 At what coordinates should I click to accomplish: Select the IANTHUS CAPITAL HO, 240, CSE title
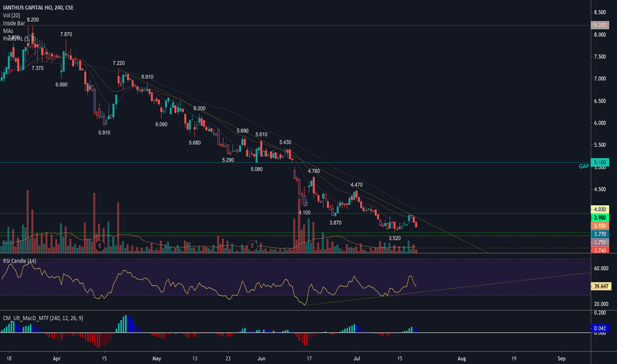click(x=38, y=7)
